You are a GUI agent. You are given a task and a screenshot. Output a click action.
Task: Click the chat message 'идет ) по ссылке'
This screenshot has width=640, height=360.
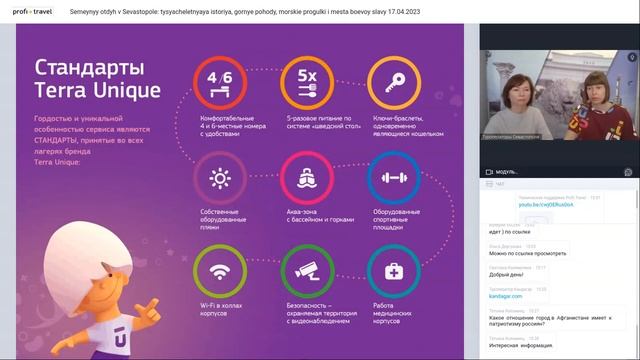click(510, 232)
